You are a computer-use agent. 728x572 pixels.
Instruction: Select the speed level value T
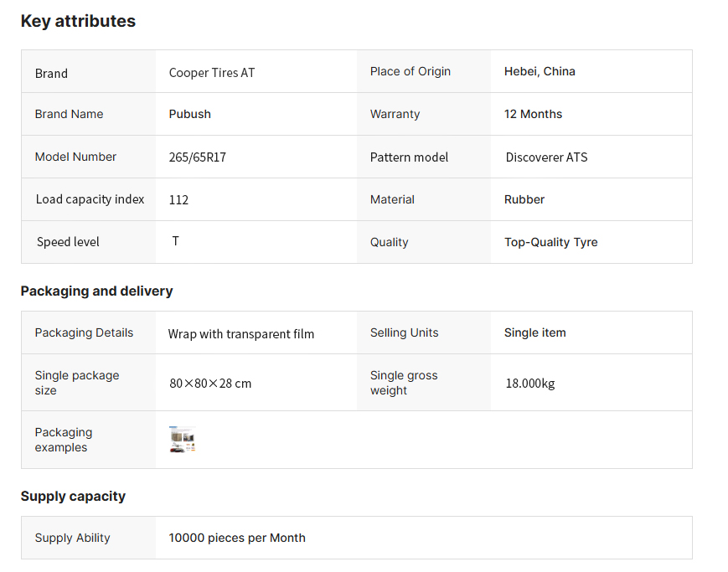click(176, 241)
